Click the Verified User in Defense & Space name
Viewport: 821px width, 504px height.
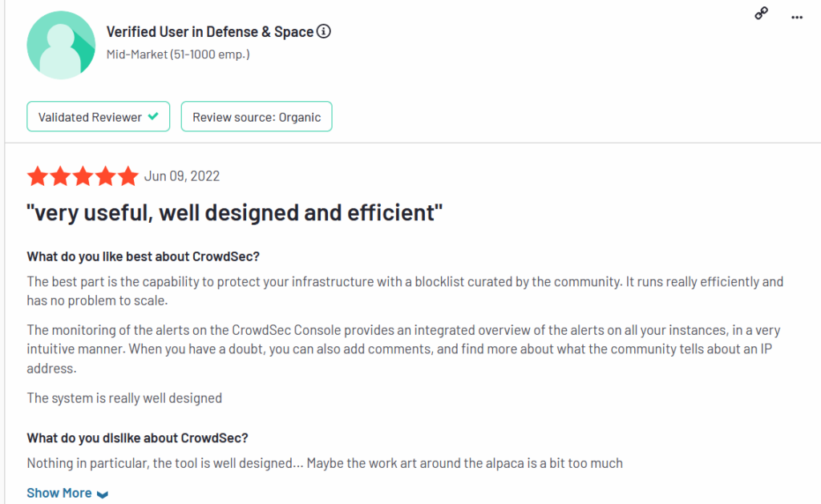[210, 32]
